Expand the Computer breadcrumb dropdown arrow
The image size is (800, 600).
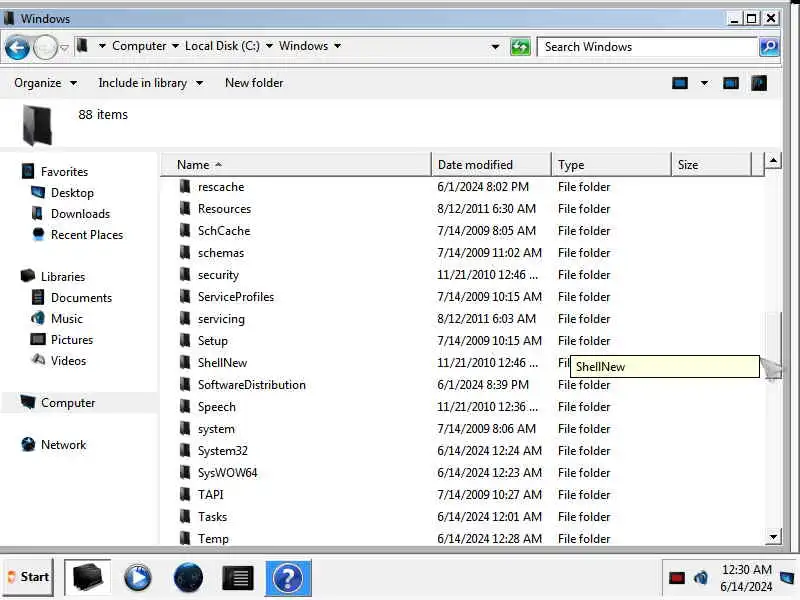(x=175, y=46)
